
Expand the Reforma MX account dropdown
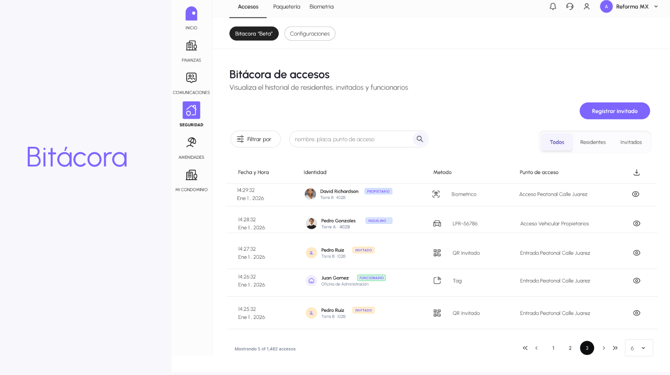point(656,6)
